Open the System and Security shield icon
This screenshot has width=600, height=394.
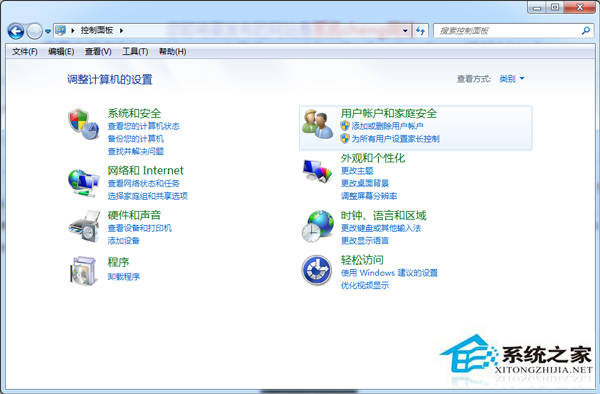click(x=84, y=124)
